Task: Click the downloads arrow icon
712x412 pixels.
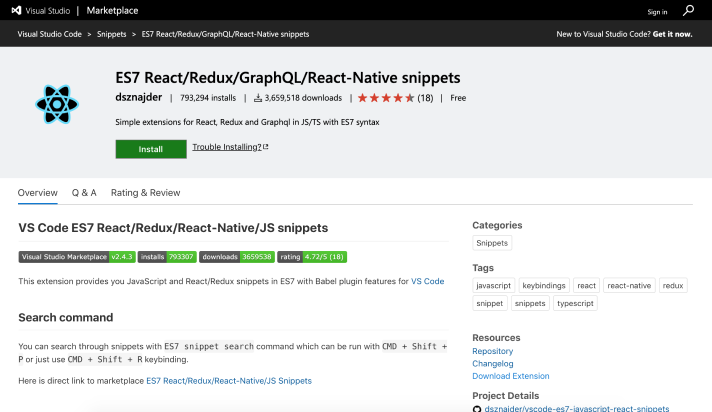Action: pos(258,98)
